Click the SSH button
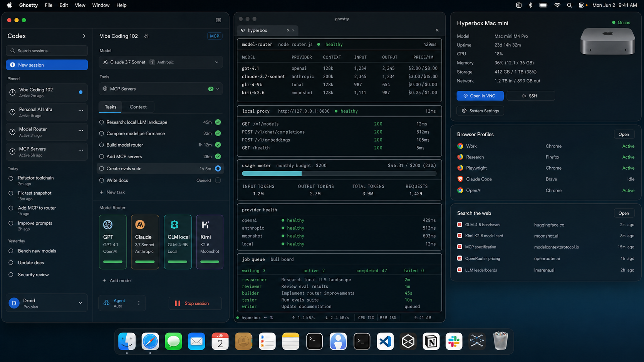Screen dimensions: 644x362 pos(531,96)
